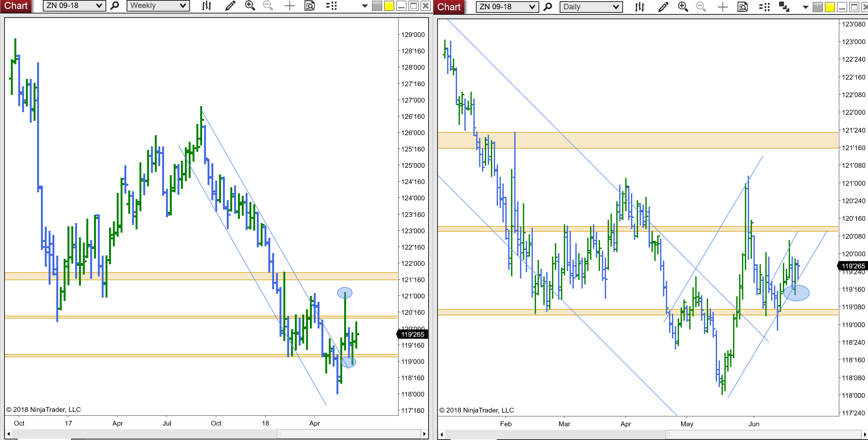The height and width of the screenshot is (440, 868).
Task: Expand the toolbar overflow arrow in Weekly chart
Action: click(x=365, y=6)
